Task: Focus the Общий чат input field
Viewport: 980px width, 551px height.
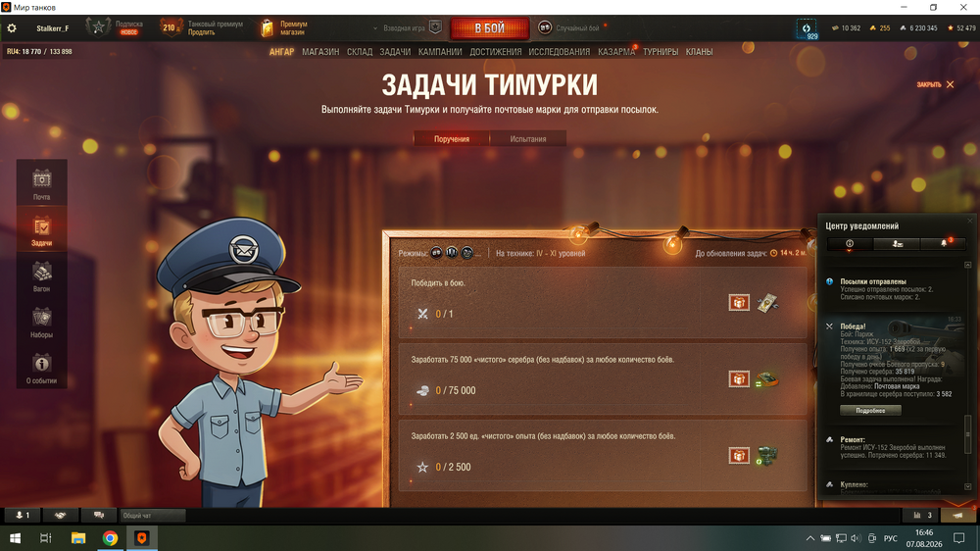Action: [x=153, y=516]
